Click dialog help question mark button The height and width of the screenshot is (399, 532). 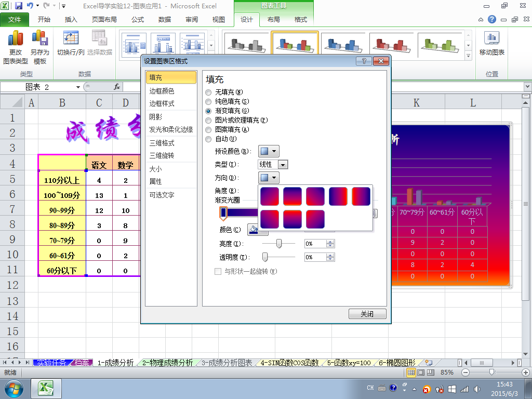(x=364, y=61)
